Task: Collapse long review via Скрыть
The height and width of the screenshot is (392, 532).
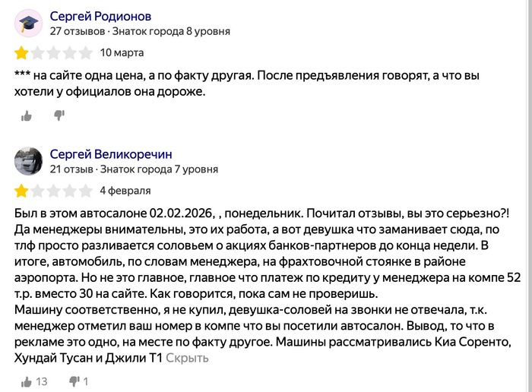Action: click(187, 358)
